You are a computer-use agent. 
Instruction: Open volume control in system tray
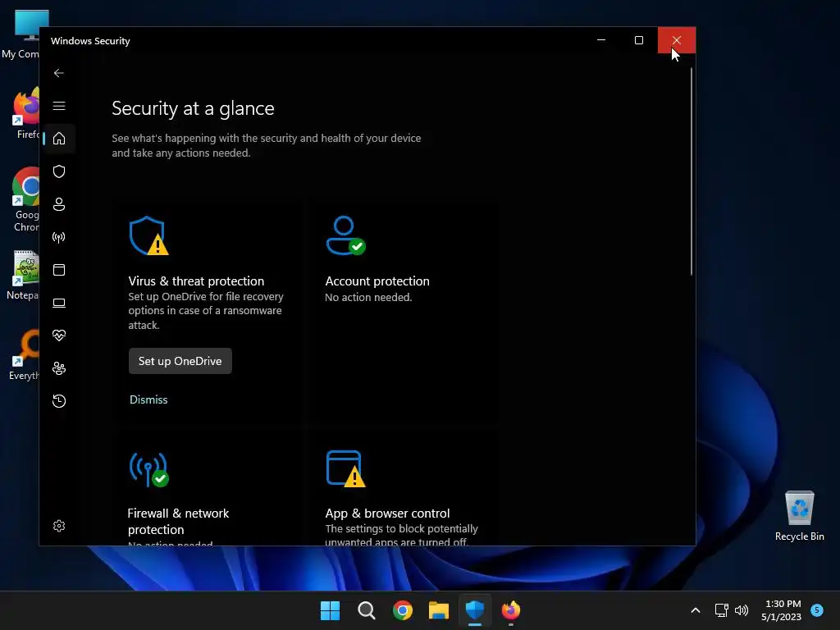coord(742,610)
